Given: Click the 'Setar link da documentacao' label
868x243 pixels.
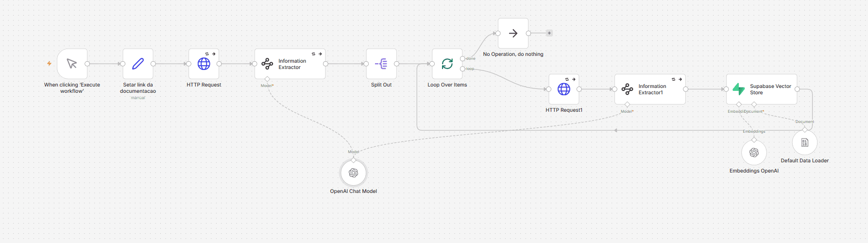Looking at the screenshot, I should (138, 88).
